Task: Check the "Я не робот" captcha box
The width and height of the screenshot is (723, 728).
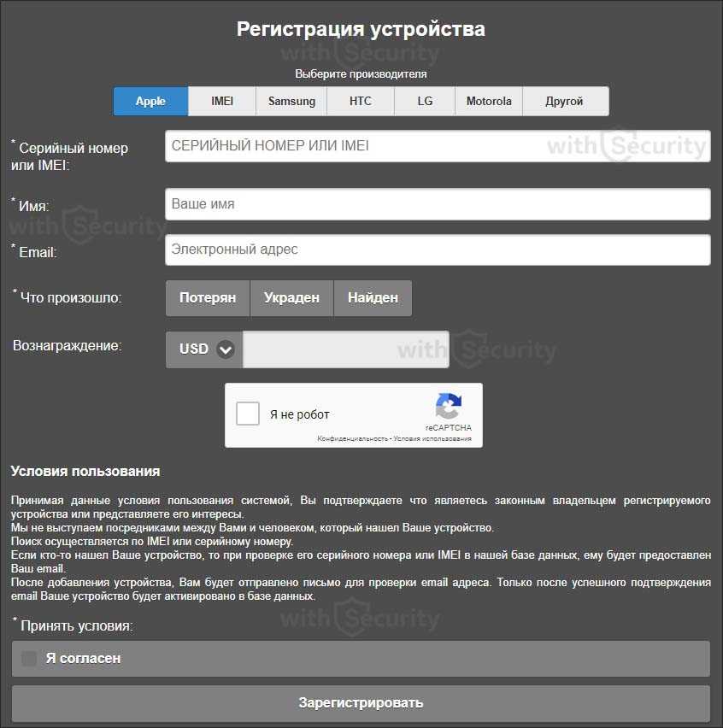Action: [248, 414]
